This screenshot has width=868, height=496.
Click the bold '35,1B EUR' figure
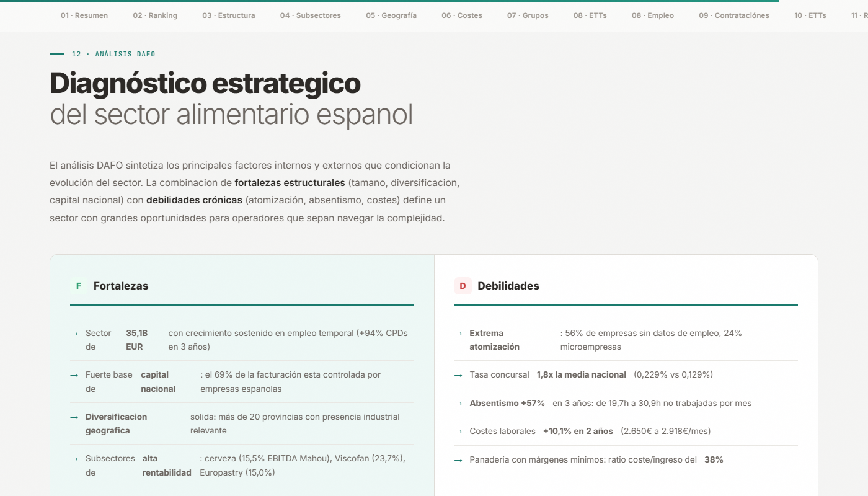[x=137, y=340]
